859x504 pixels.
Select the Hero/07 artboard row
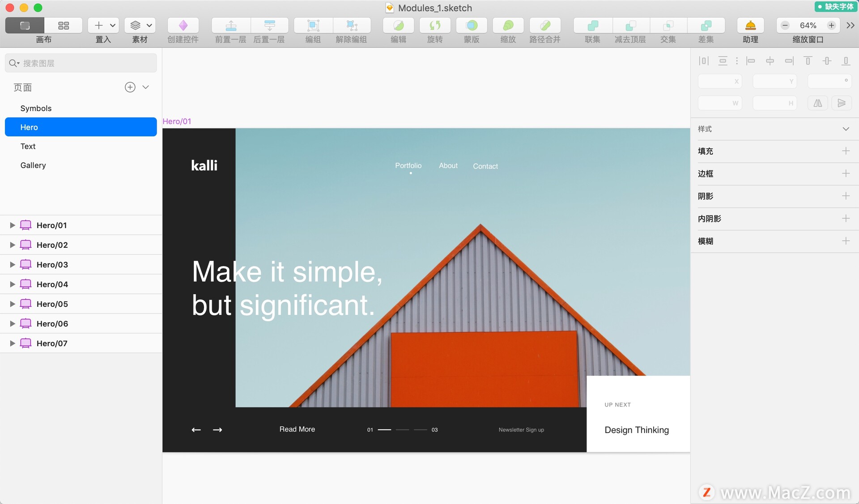click(81, 343)
